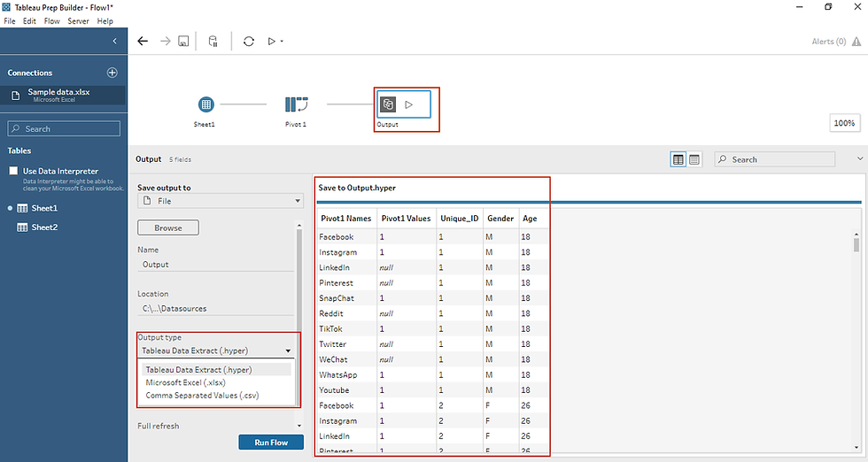Click the Gender column header
The height and width of the screenshot is (462, 868).
(x=500, y=219)
